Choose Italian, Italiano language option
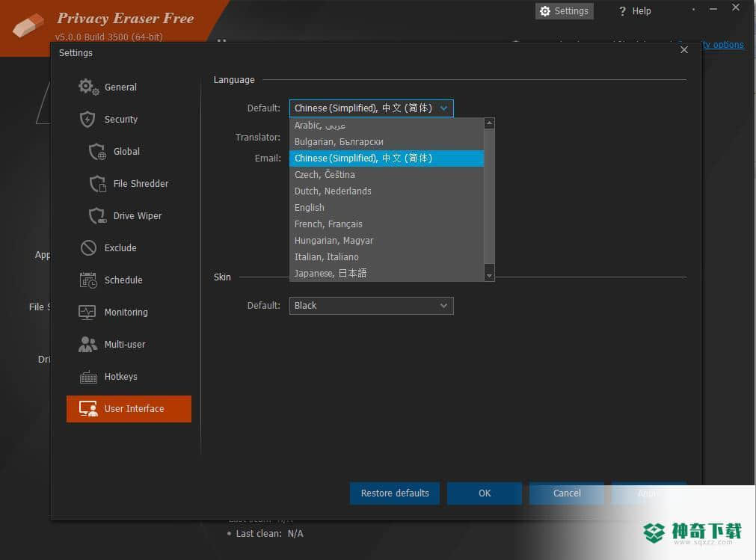This screenshot has width=756, height=560. click(387, 257)
